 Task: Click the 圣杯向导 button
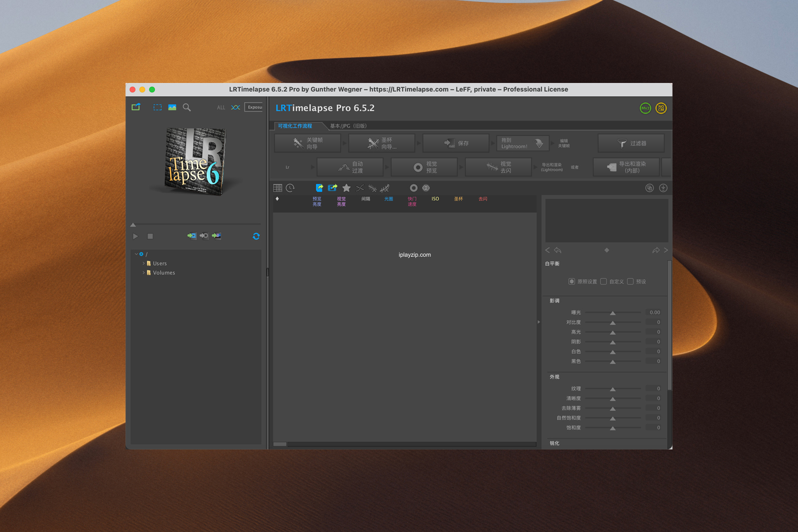(382, 143)
